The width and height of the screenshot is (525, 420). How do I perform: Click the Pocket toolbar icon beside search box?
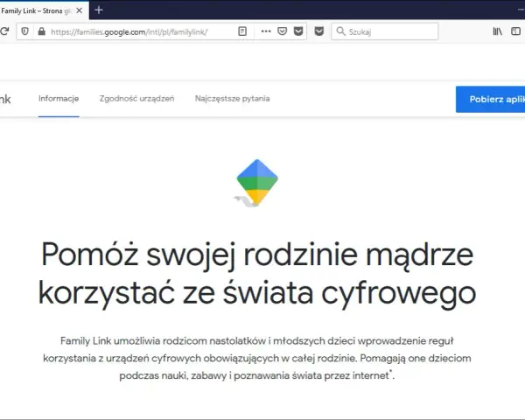(x=319, y=31)
